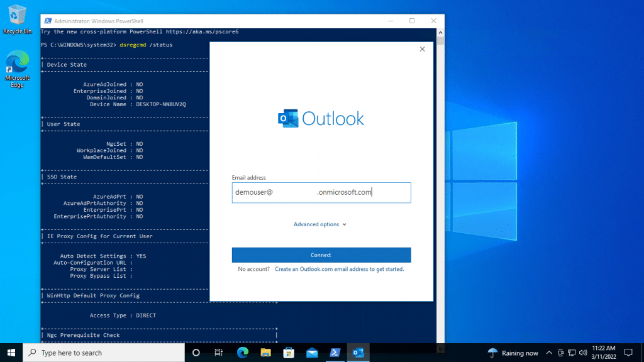Select the Recycle Bin desktop icon
644x362 pixels.
point(17,19)
